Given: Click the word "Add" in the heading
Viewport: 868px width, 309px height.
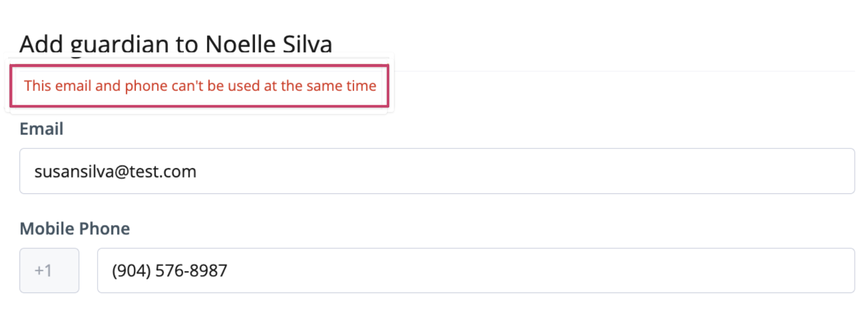Looking at the screenshot, I should coord(41,43).
